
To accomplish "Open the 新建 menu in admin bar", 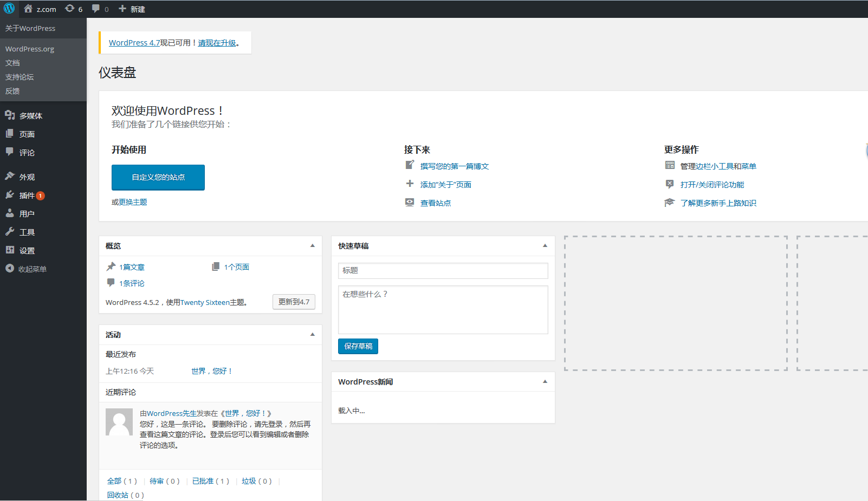I will (x=131, y=9).
